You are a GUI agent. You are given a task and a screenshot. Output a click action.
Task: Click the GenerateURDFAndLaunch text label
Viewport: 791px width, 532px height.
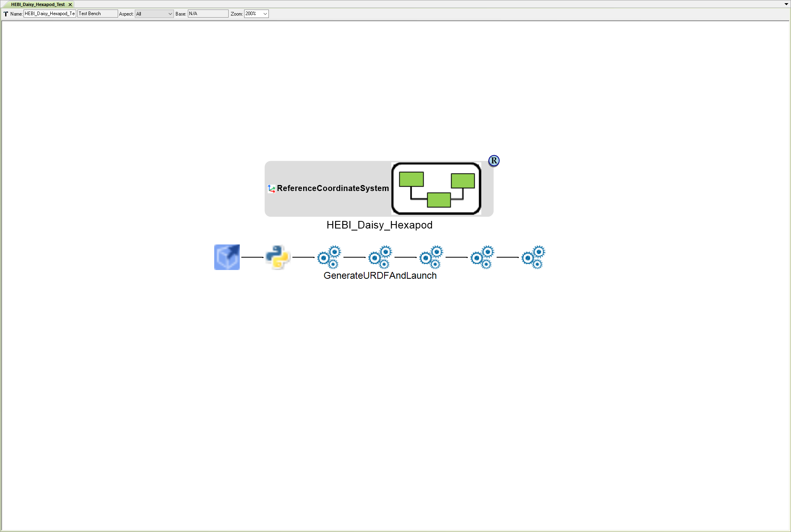pos(379,275)
